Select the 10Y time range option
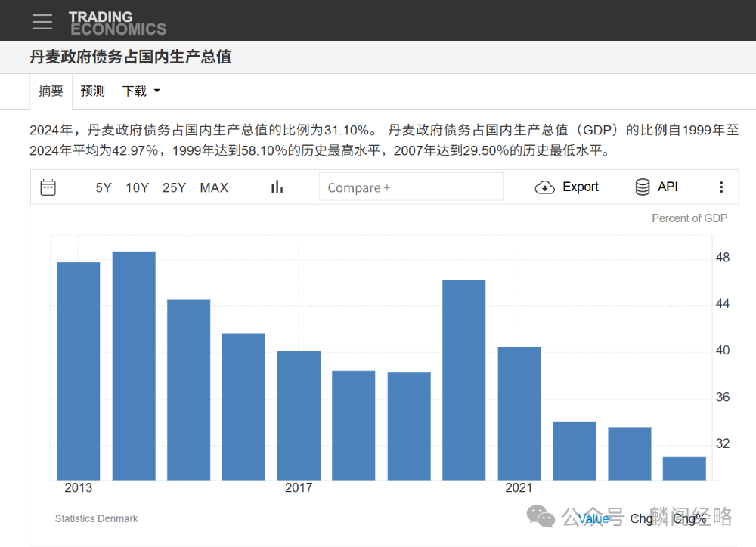 tap(137, 187)
